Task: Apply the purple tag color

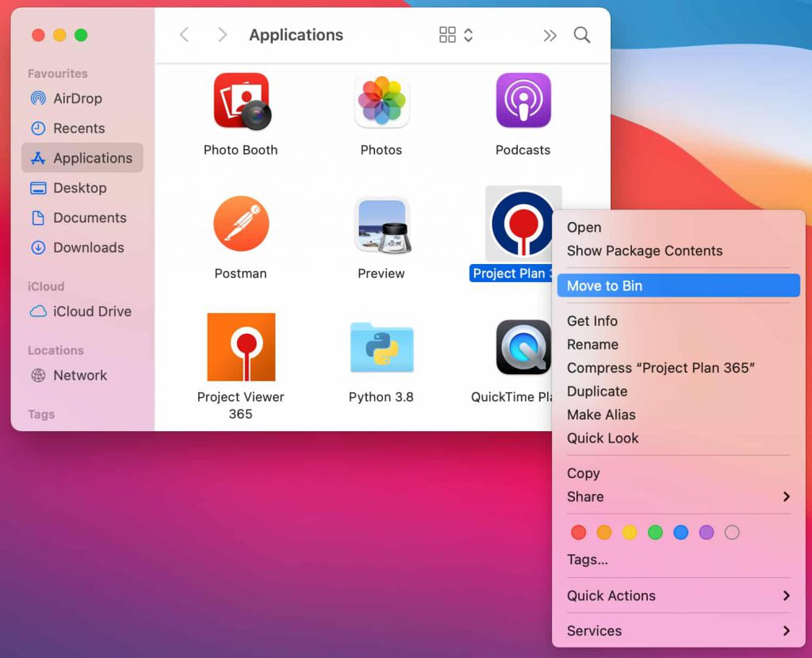Action: (707, 532)
